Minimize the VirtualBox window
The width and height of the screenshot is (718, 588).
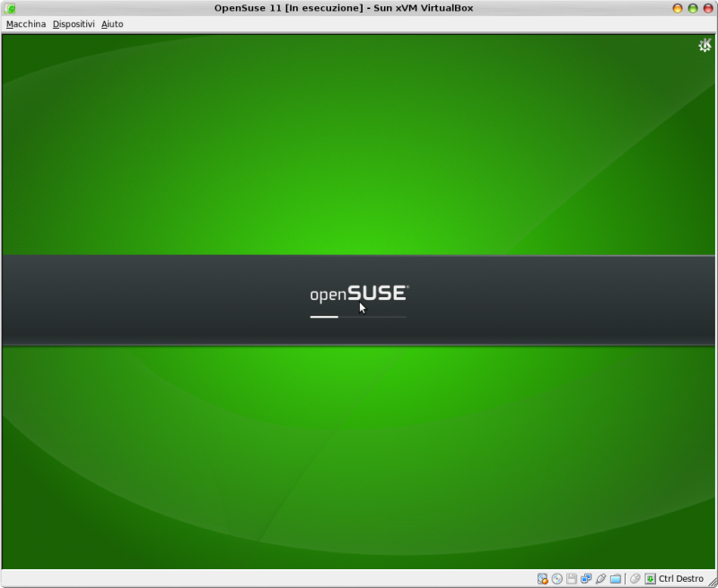(678, 8)
